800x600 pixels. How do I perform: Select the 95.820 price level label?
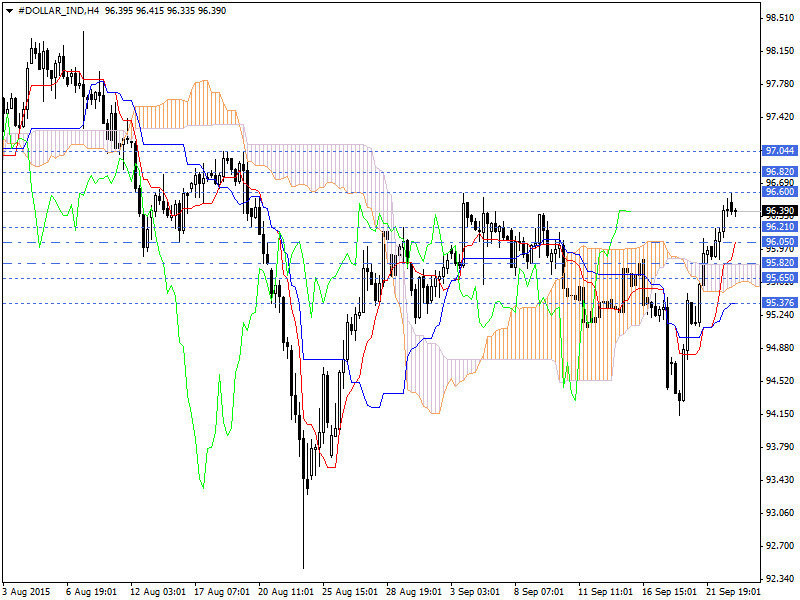[779, 263]
